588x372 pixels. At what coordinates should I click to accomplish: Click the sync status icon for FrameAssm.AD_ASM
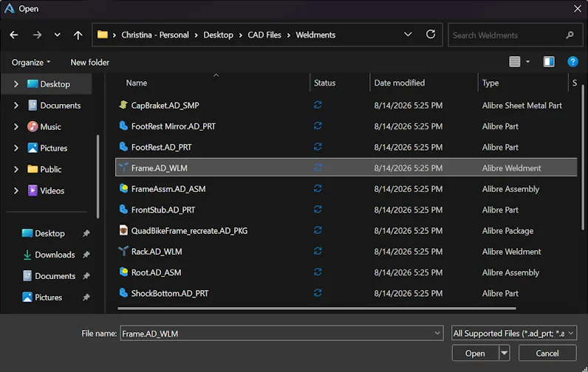[x=318, y=188]
